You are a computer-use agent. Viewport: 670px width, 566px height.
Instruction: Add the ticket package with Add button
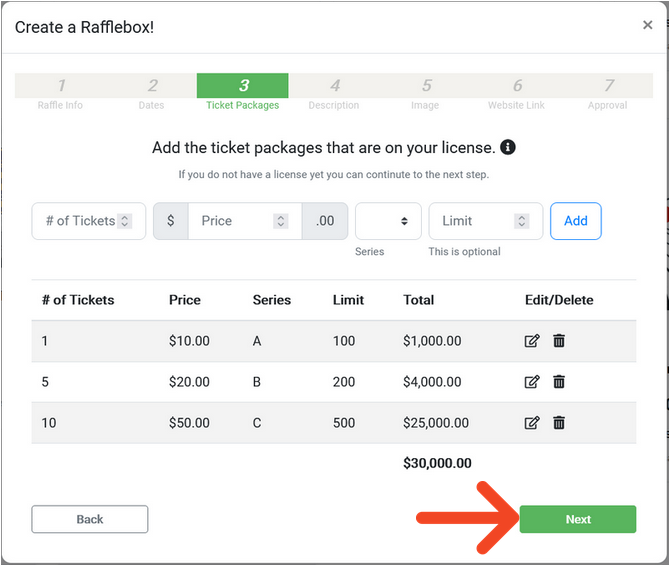[576, 221]
